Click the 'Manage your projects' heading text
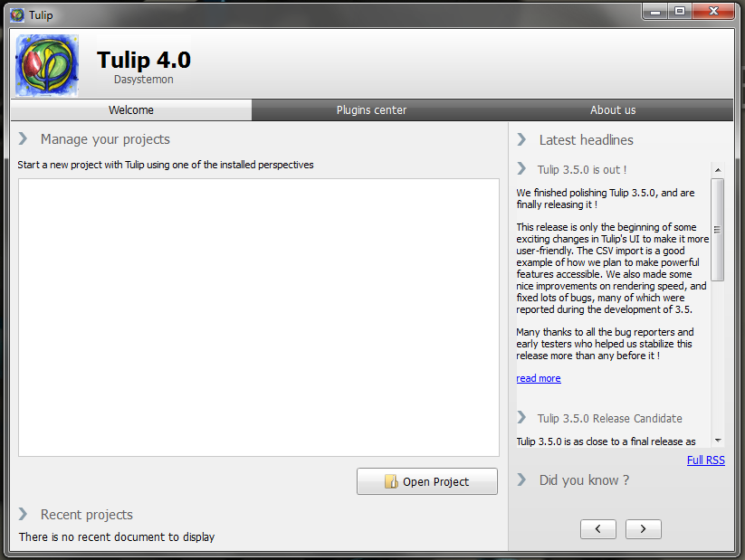 pos(105,139)
